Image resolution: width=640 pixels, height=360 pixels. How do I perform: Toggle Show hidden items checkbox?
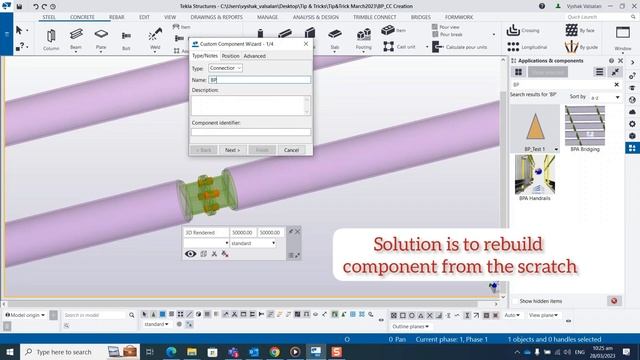pyautogui.click(x=515, y=301)
